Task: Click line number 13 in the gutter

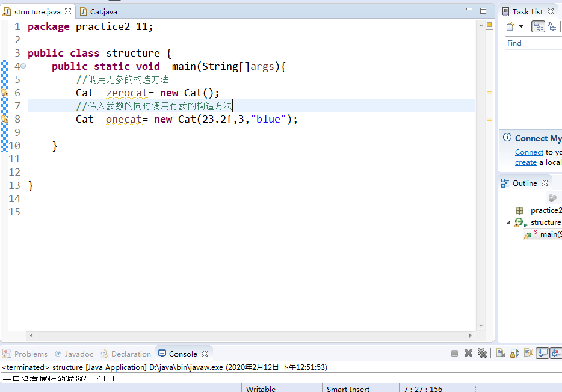Action: pos(14,185)
